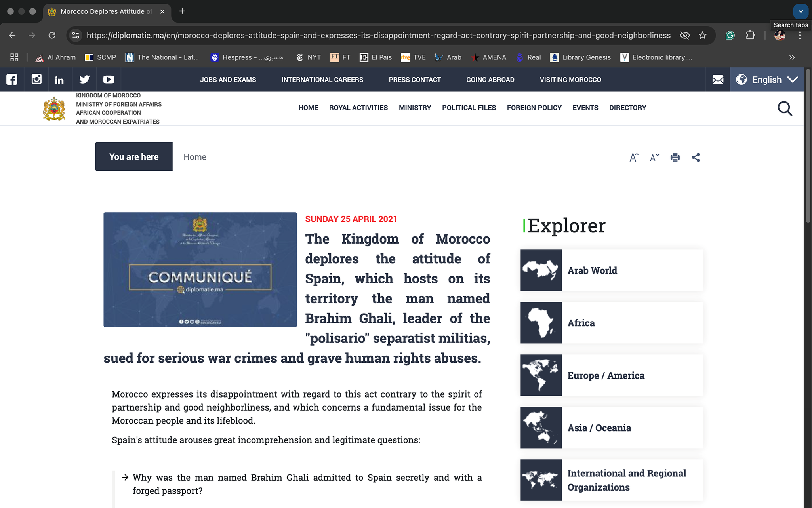Open the Grammarly extension icon
The width and height of the screenshot is (812, 508).
tap(730, 35)
